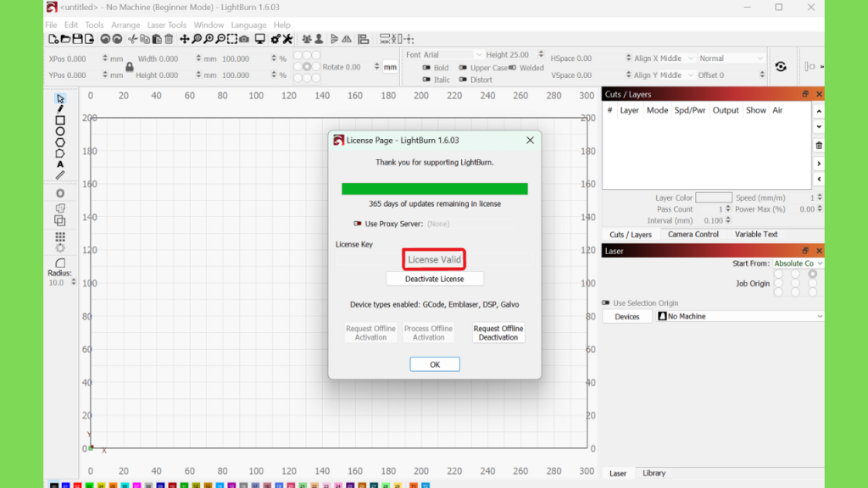Image resolution: width=868 pixels, height=488 pixels.
Task: Click the Radius corner tool
Action: (60, 263)
